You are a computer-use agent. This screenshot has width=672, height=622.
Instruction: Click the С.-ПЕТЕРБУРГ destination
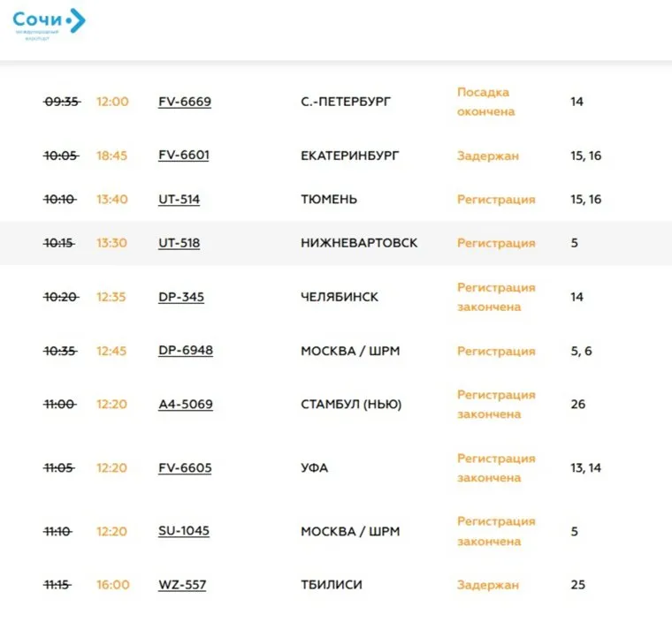click(x=345, y=102)
